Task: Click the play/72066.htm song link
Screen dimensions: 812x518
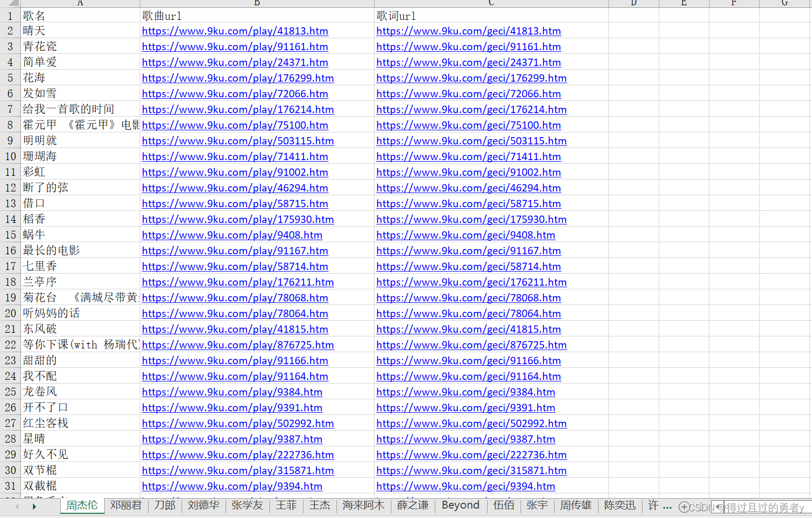Action: 235,94
